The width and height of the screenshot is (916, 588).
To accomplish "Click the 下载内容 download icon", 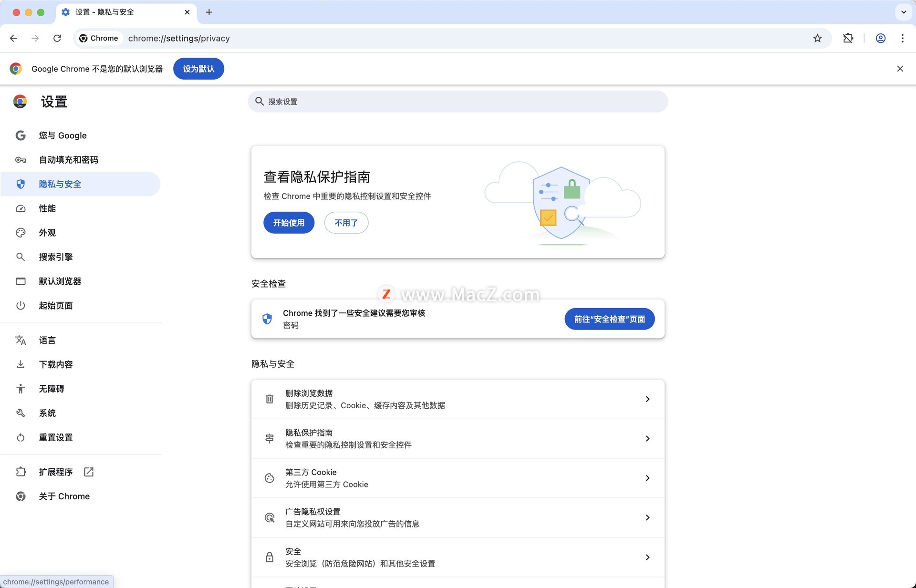I will point(21,364).
